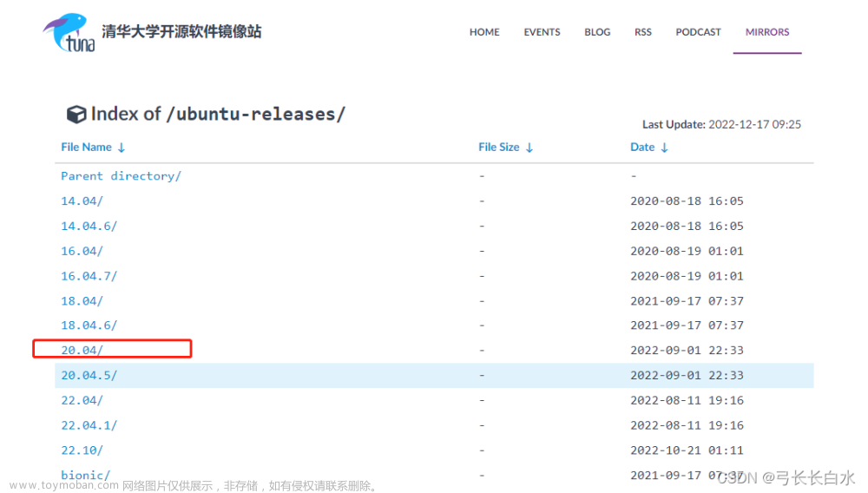The image size is (868, 493).
Task: Open the 20.04/ directory
Action: [82, 351]
